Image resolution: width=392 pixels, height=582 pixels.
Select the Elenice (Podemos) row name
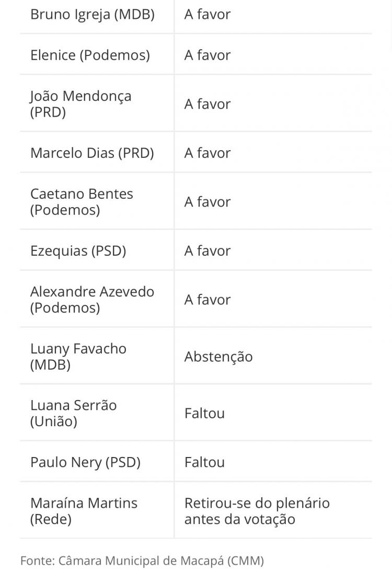point(90,55)
